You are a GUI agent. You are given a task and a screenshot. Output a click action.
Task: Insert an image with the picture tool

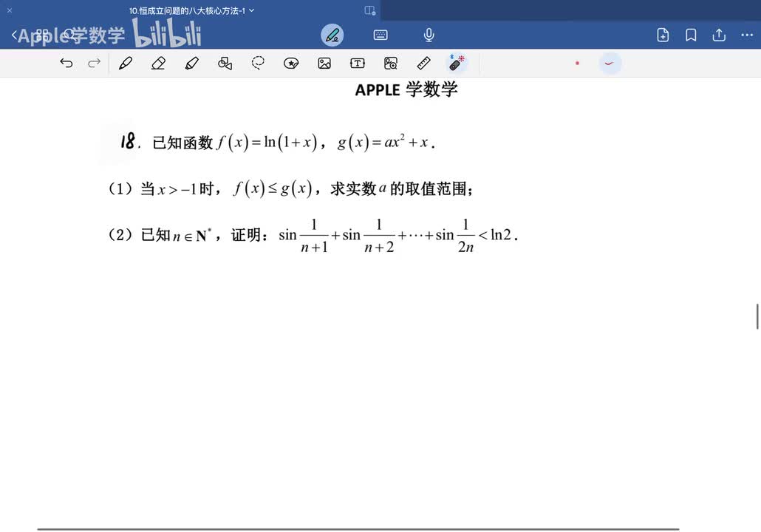click(324, 63)
